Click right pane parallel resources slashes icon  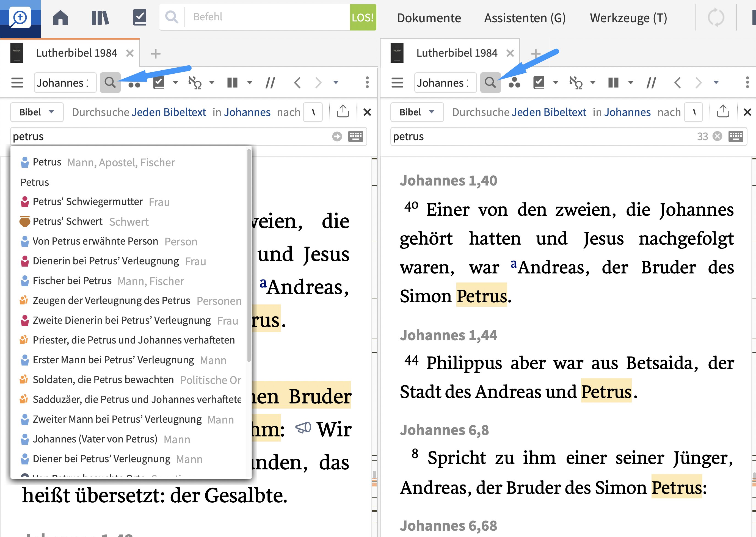coord(651,82)
